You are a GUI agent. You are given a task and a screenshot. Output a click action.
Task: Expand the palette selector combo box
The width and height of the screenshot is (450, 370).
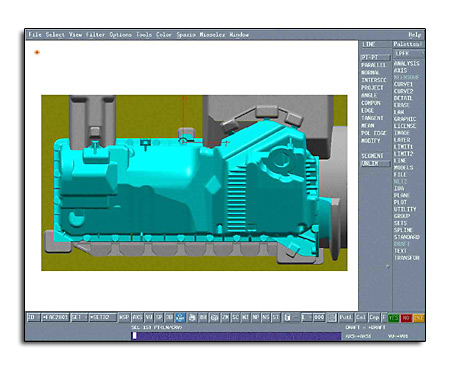[409, 53]
